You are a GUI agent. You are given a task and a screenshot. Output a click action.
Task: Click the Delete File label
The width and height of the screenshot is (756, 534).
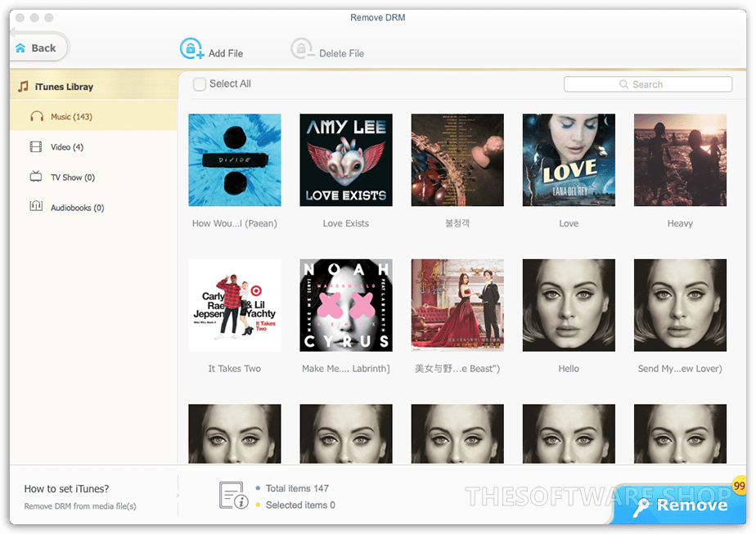[x=341, y=53]
